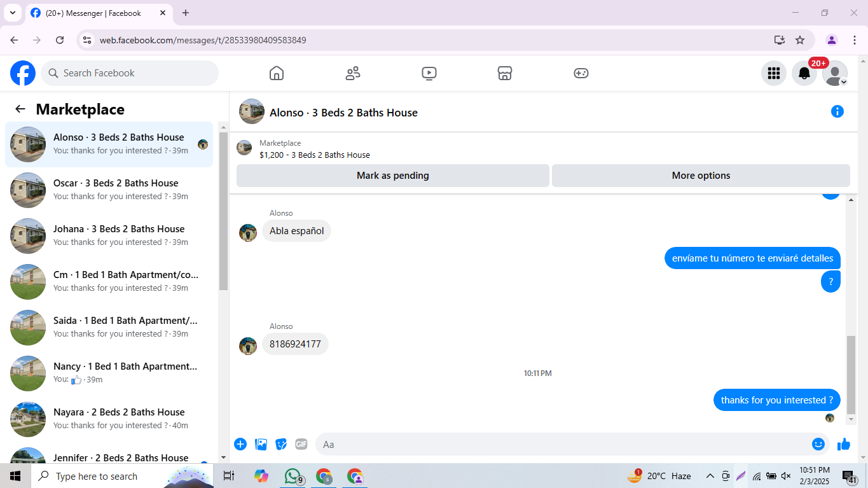Click Mark as pending button
The height and width of the screenshot is (488, 868).
tap(393, 176)
